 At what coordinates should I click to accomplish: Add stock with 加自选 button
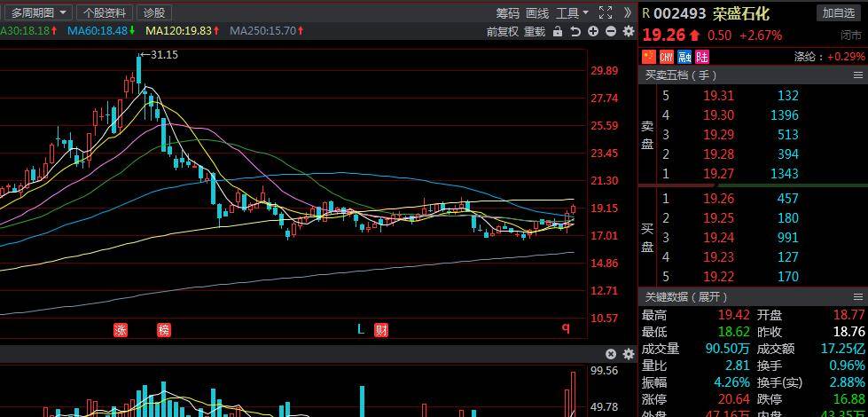tap(838, 12)
